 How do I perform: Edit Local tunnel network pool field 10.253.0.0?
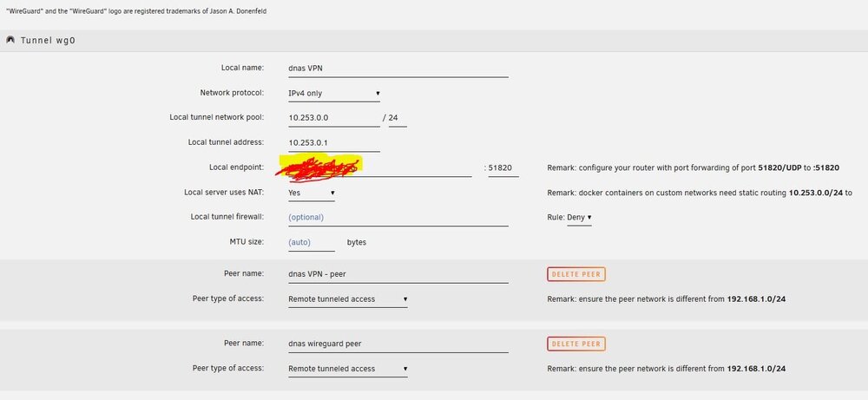(x=334, y=118)
